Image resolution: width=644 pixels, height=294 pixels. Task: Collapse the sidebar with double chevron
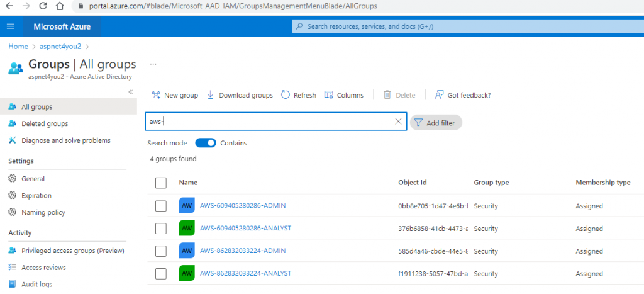131,92
